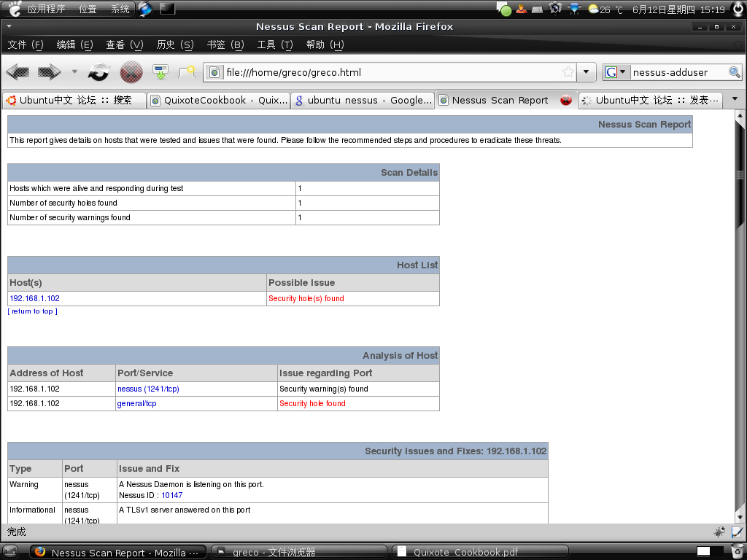The width and height of the screenshot is (747, 560).
Task: Click the scroll up arrow of page scrollbar
Action: point(740,115)
